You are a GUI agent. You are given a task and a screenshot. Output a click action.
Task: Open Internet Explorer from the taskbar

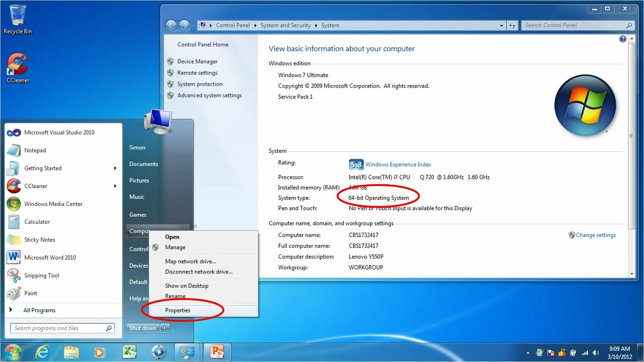pos(42,353)
